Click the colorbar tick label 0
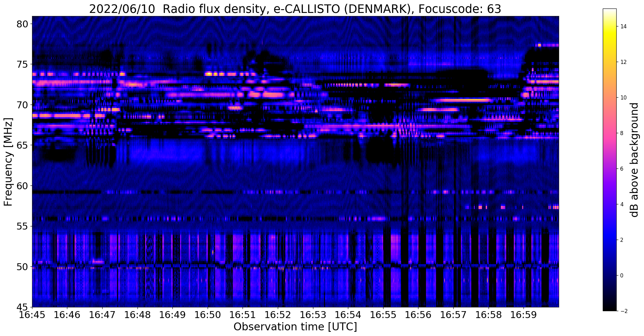644x336 pixels. point(621,276)
